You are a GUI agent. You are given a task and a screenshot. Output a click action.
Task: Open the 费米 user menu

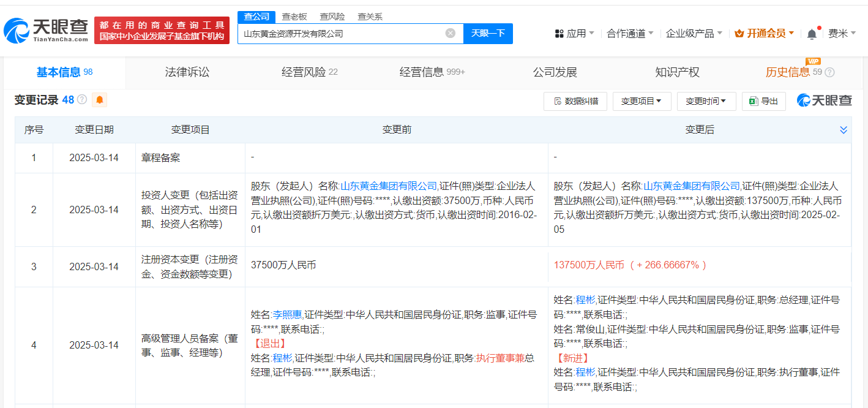[842, 34]
